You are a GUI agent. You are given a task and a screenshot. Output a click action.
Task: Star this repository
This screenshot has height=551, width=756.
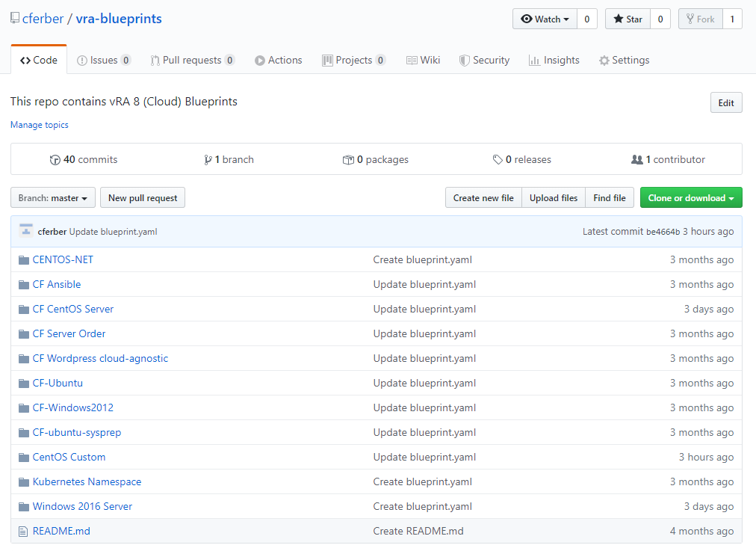click(628, 19)
